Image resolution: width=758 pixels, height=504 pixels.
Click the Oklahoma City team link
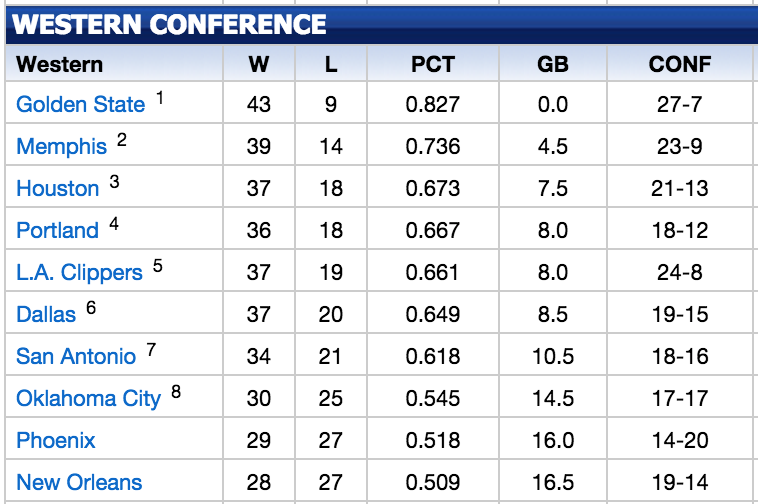[x=88, y=399]
